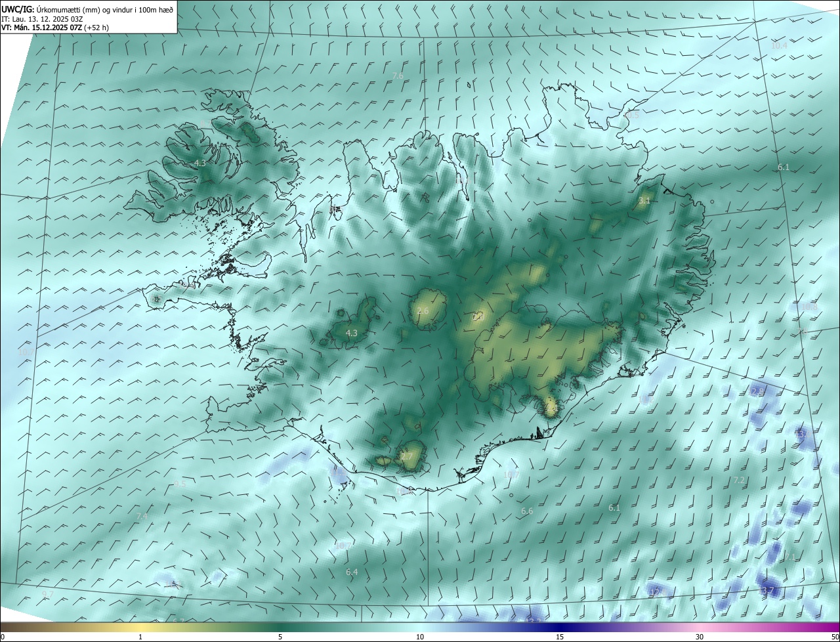Select the color scale tick label 5

pyautogui.click(x=280, y=637)
